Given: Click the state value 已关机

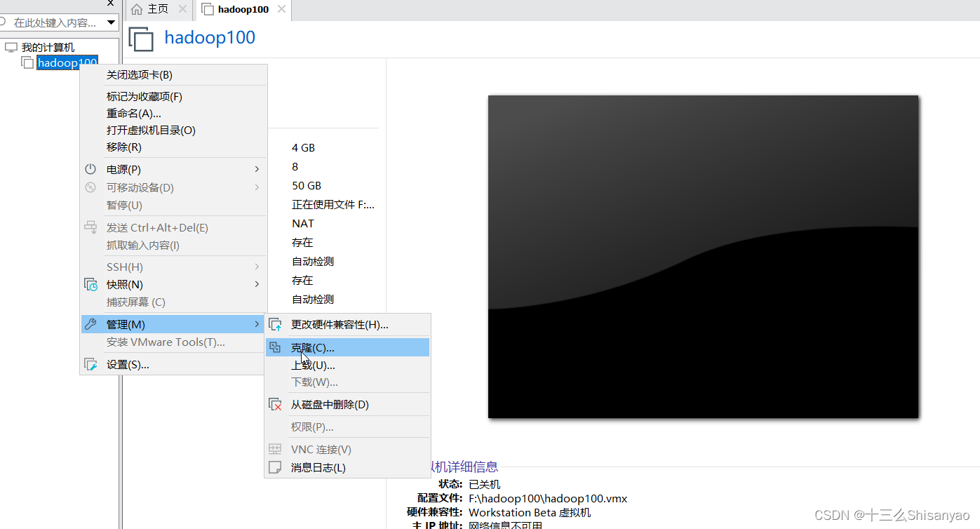Looking at the screenshot, I should 484,485.
